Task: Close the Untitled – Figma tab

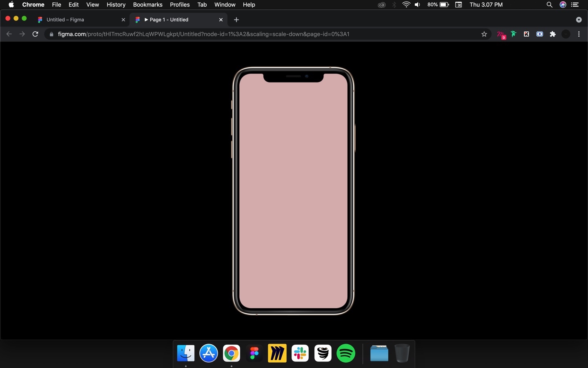Action: pos(123,20)
